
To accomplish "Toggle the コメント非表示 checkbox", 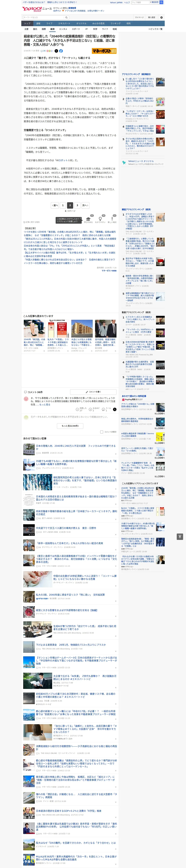I will click(x=102, y=432).
